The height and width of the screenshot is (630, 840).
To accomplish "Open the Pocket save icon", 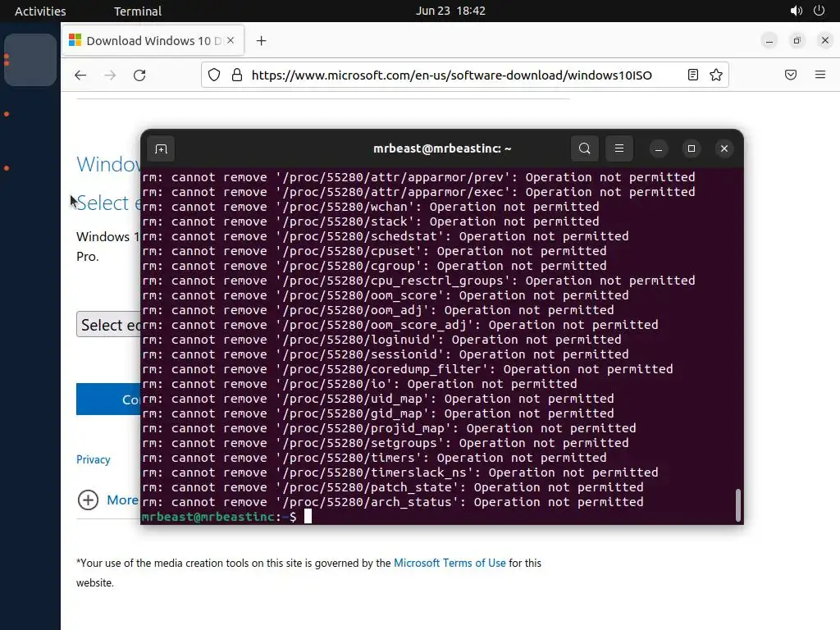I will click(x=791, y=75).
